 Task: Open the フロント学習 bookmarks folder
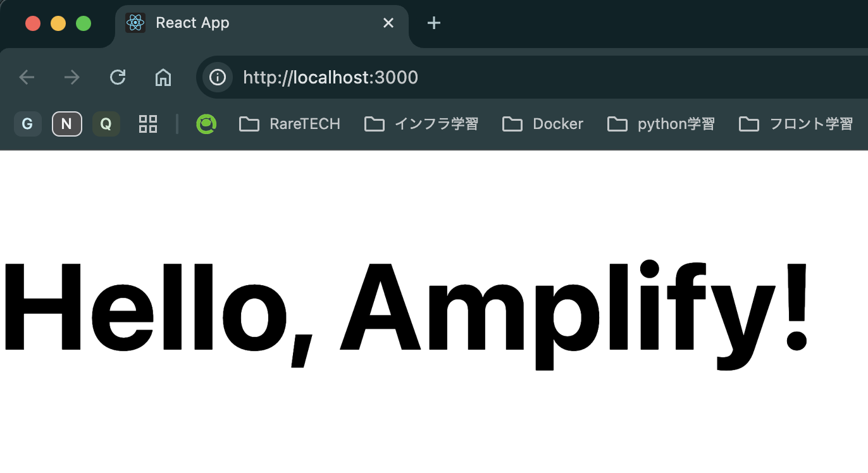click(x=798, y=124)
